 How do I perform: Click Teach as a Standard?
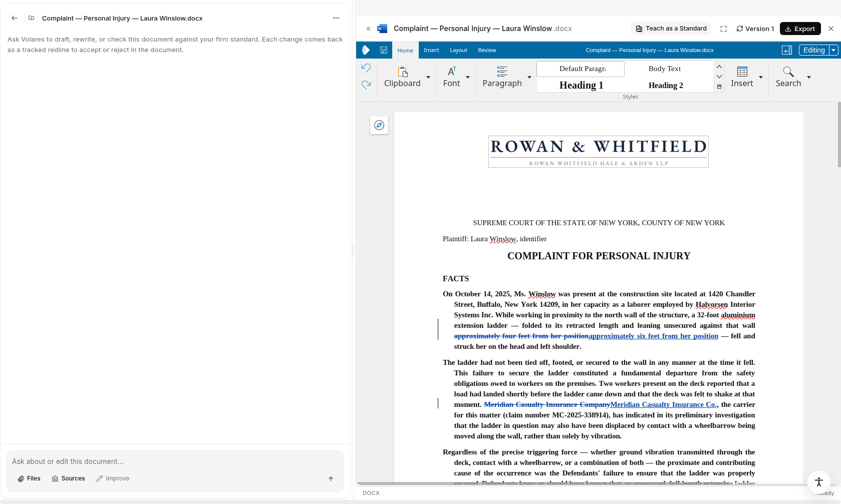[x=671, y=29]
